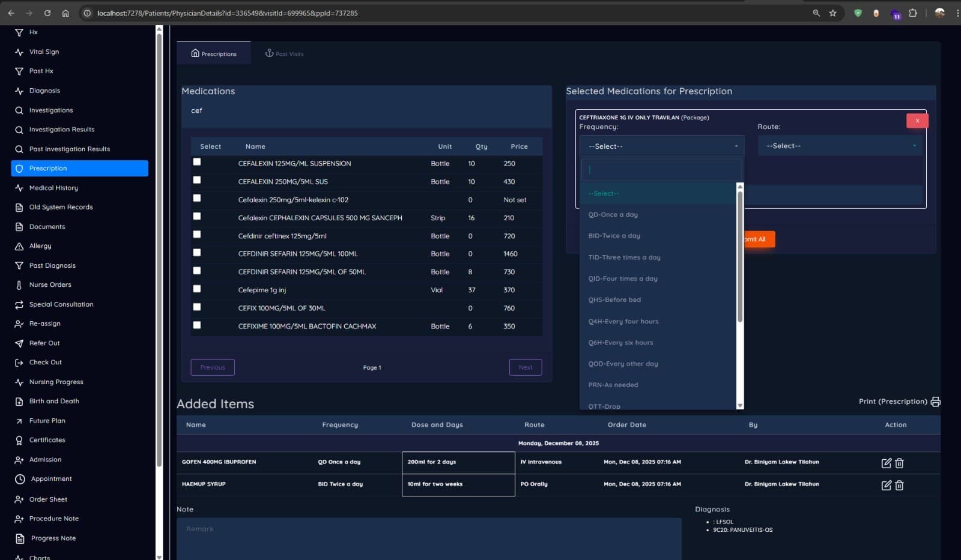Click the shield extension icon
Screen dimensions: 961x560
[x=858, y=13]
